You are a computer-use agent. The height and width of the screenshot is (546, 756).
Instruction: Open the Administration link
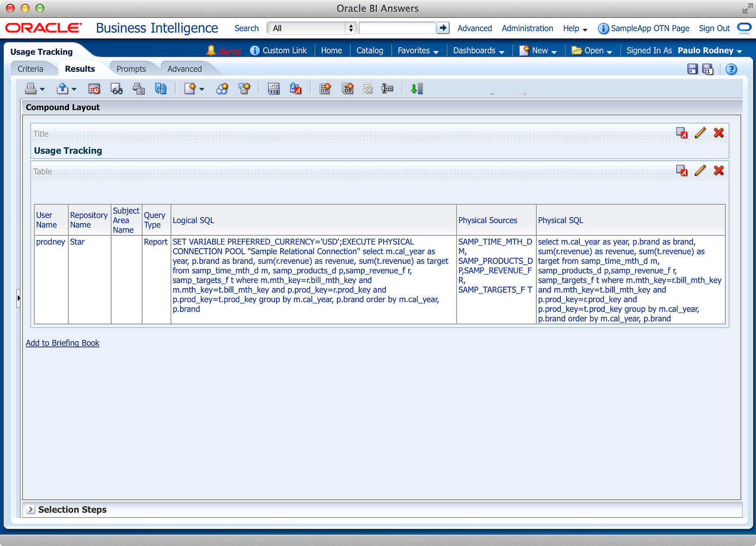527,28
